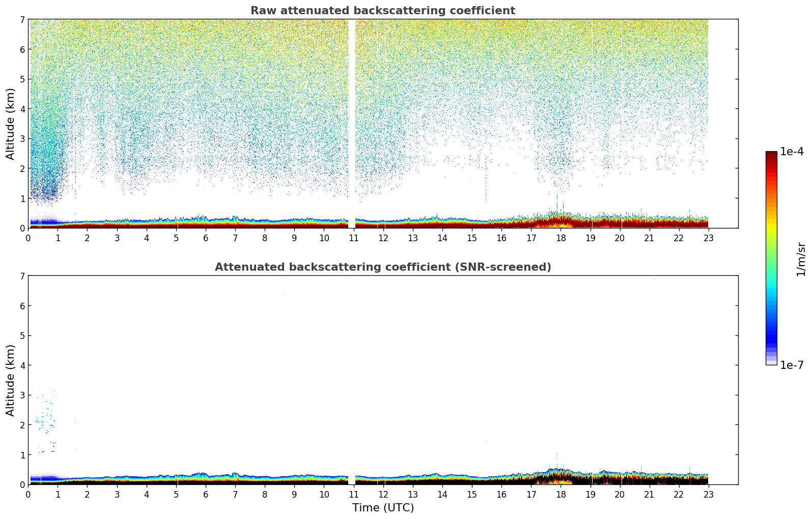
Task: Click time tick "20" under the lower plot
Action: pyautogui.click(x=620, y=494)
